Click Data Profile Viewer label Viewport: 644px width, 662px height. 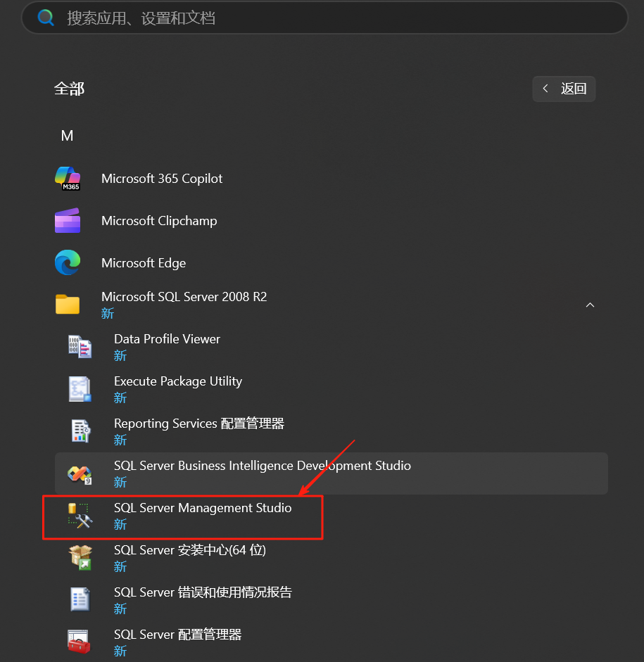point(167,339)
